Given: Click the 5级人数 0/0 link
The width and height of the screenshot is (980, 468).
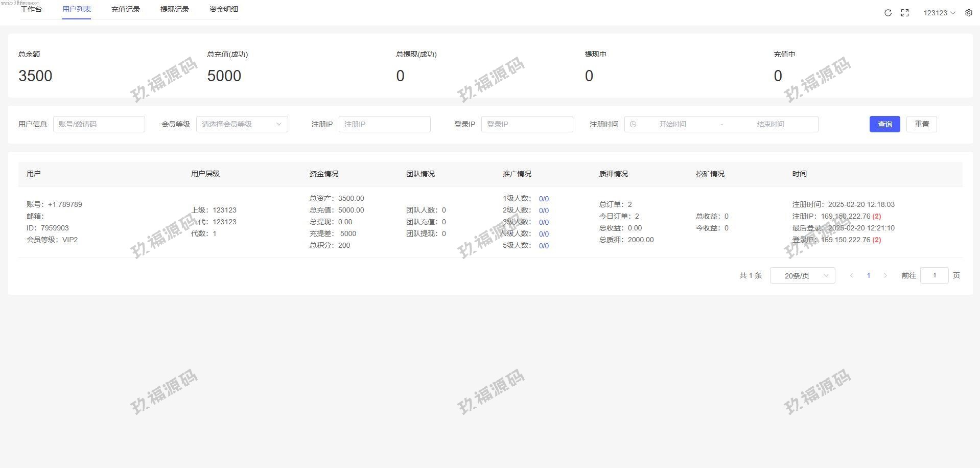Looking at the screenshot, I should [544, 246].
